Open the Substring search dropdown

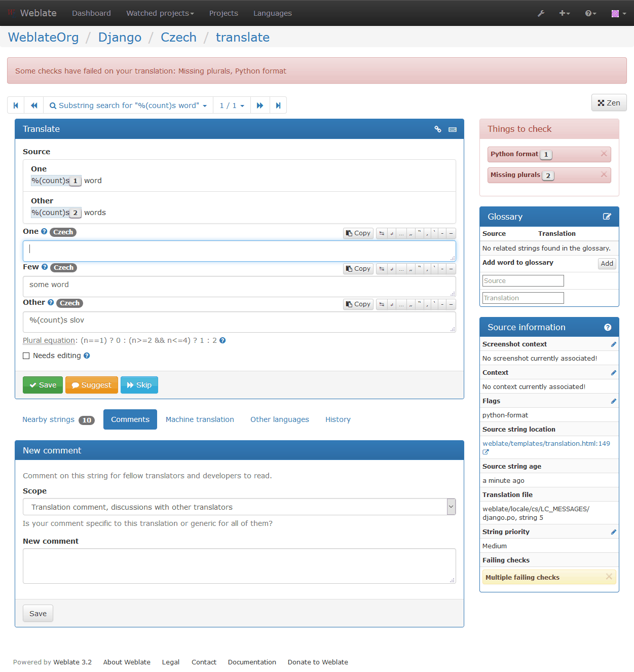coord(128,105)
